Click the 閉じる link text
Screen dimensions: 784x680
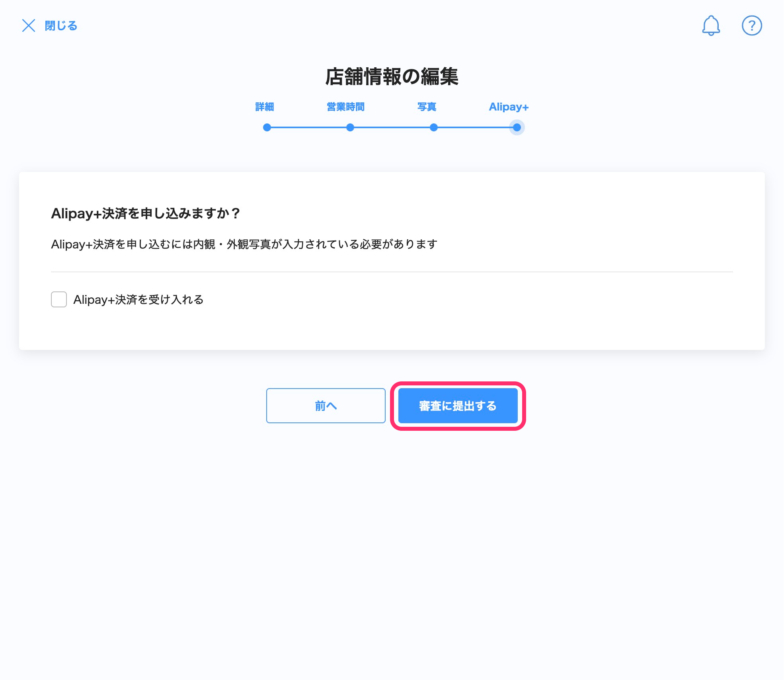tap(61, 26)
